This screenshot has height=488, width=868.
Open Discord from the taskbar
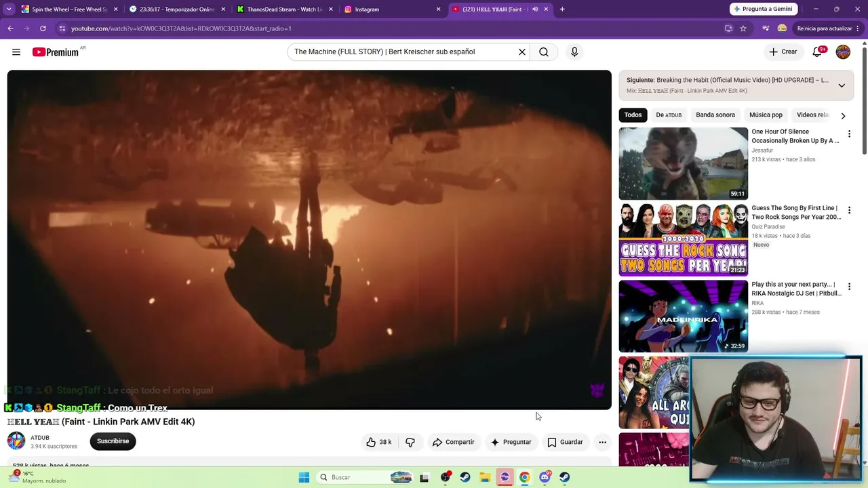(545, 477)
